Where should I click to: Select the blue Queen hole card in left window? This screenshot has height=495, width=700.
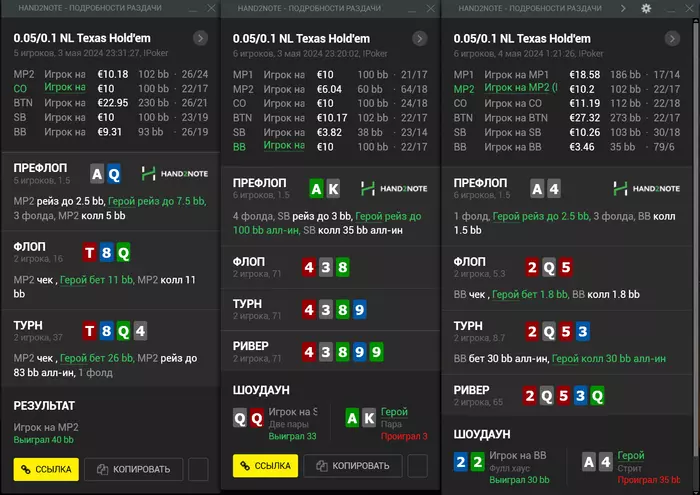[x=114, y=174]
